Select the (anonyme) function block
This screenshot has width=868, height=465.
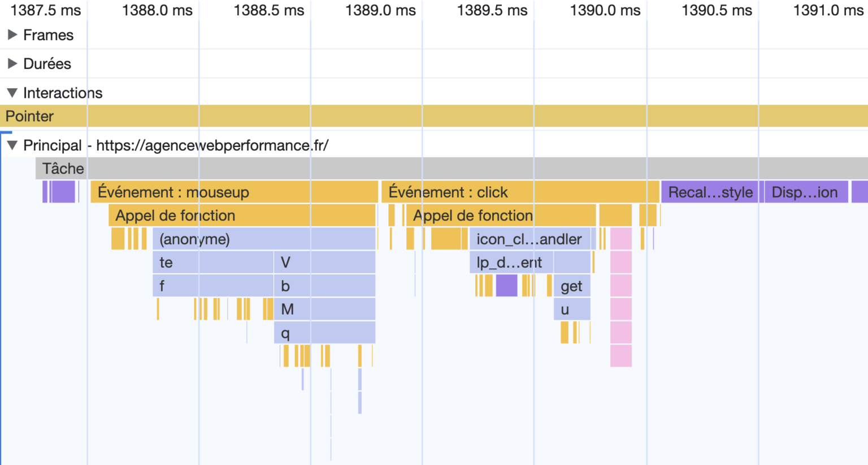[264, 239]
